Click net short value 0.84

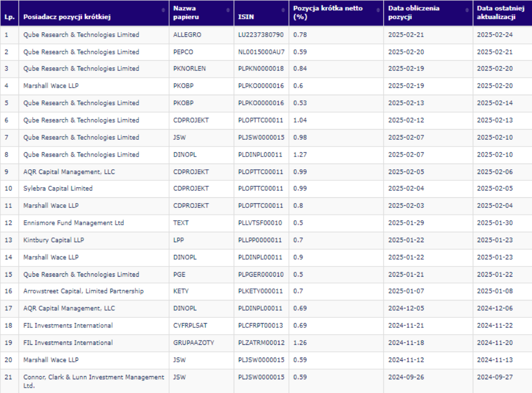[x=300, y=69]
